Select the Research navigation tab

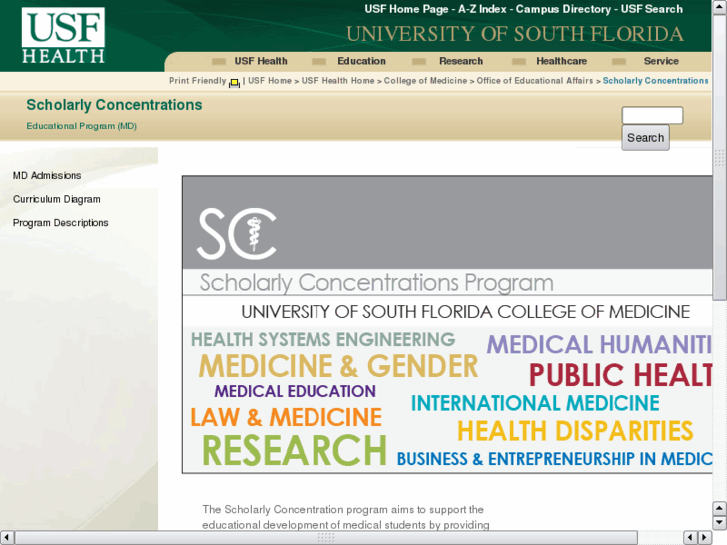[461, 61]
